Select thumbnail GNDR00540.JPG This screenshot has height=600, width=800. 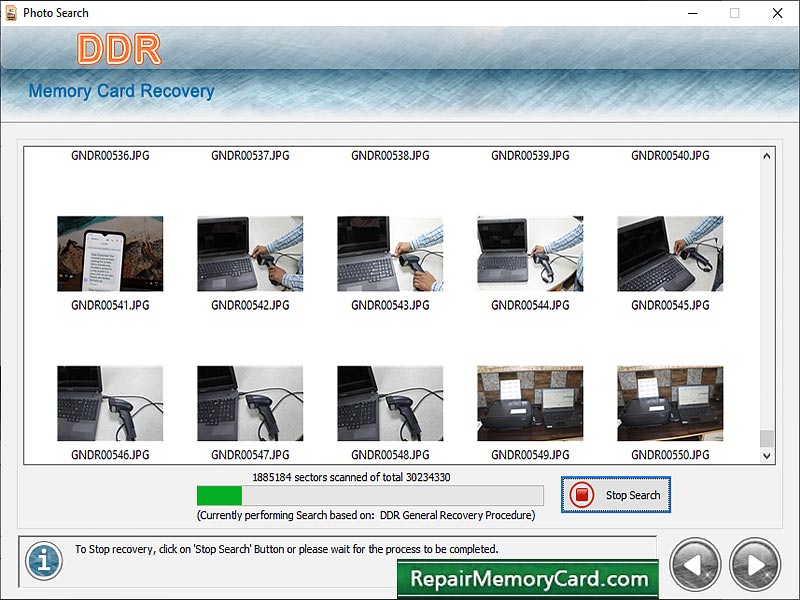[x=670, y=253]
